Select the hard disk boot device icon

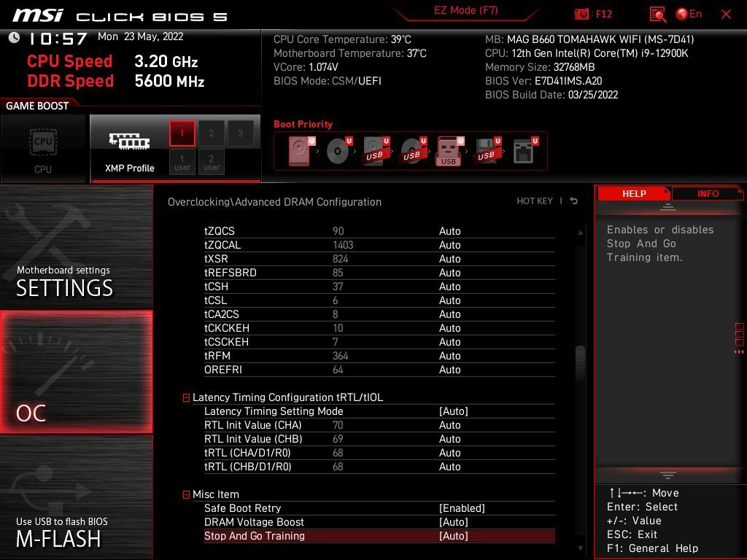click(301, 151)
